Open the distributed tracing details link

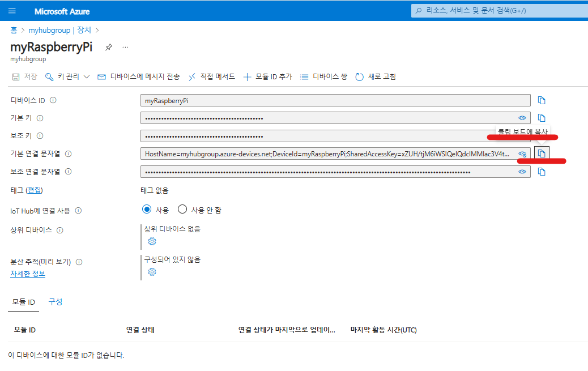(28, 274)
